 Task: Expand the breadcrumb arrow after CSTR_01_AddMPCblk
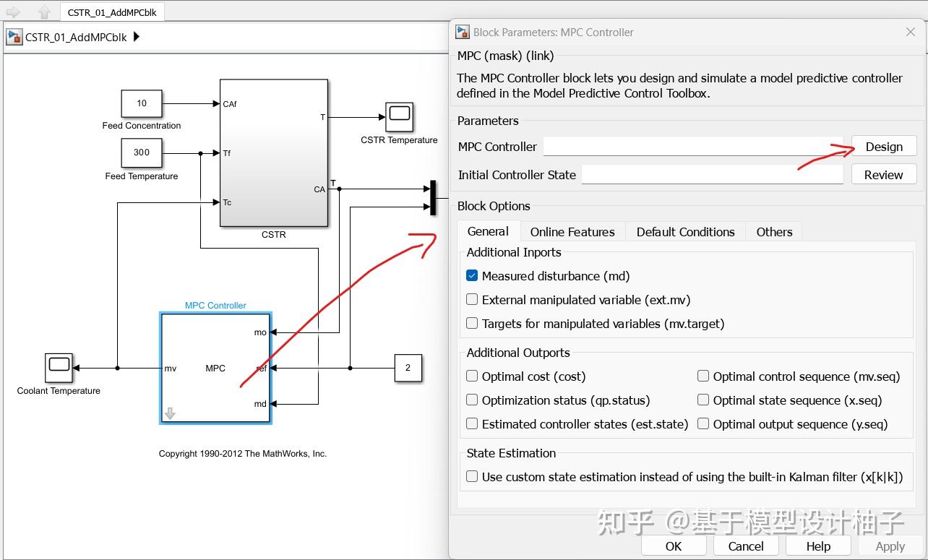point(138,36)
